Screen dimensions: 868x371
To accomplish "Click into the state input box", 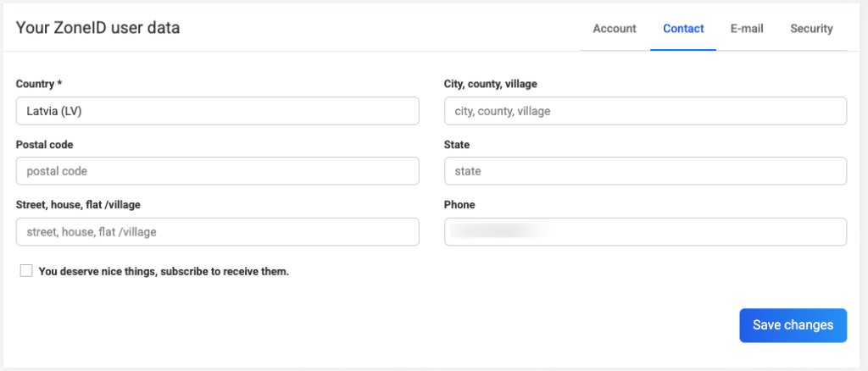I will [x=645, y=171].
